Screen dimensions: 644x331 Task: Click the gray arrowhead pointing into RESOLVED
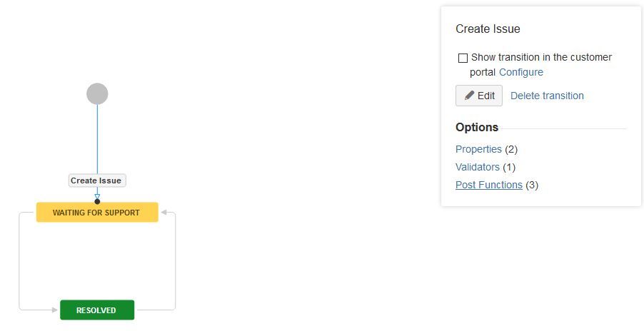(55, 310)
